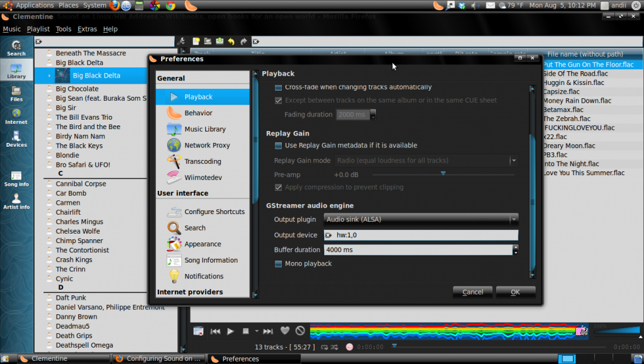Adjust the Fading duration spinner arrows
This screenshot has height=364, width=644.
pyautogui.click(x=373, y=115)
